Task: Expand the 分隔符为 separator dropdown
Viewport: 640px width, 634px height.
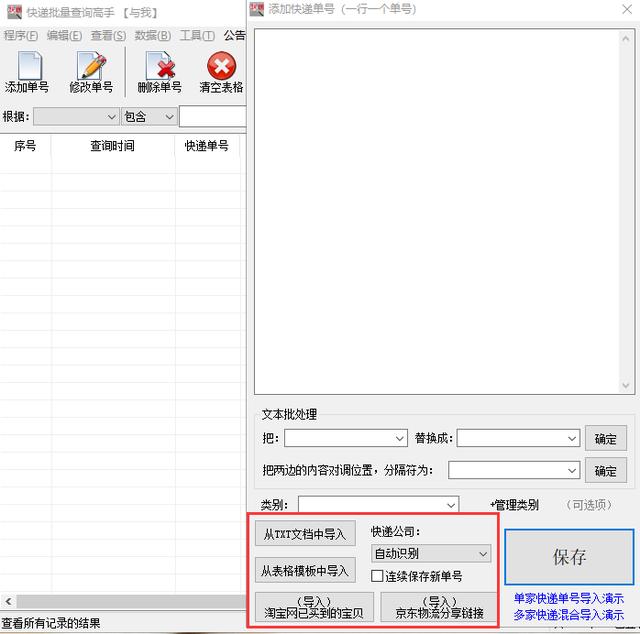Action: [x=572, y=470]
